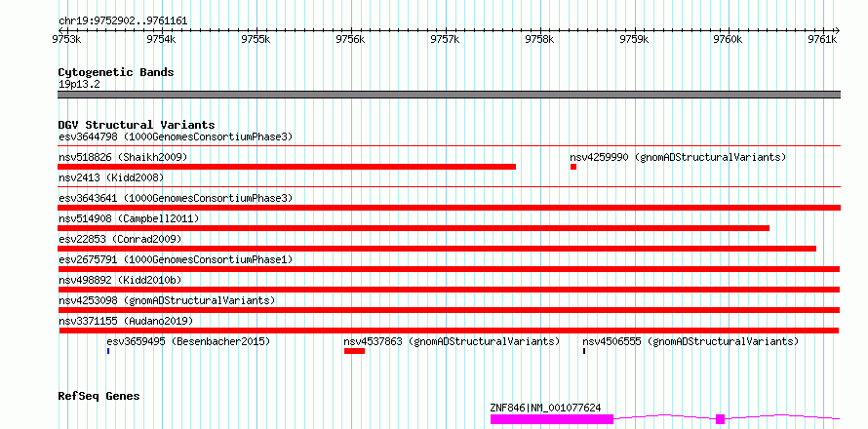Click the nsv4537863 gnomADStructuralVariants label
The width and height of the screenshot is (868, 429).
[x=452, y=341]
